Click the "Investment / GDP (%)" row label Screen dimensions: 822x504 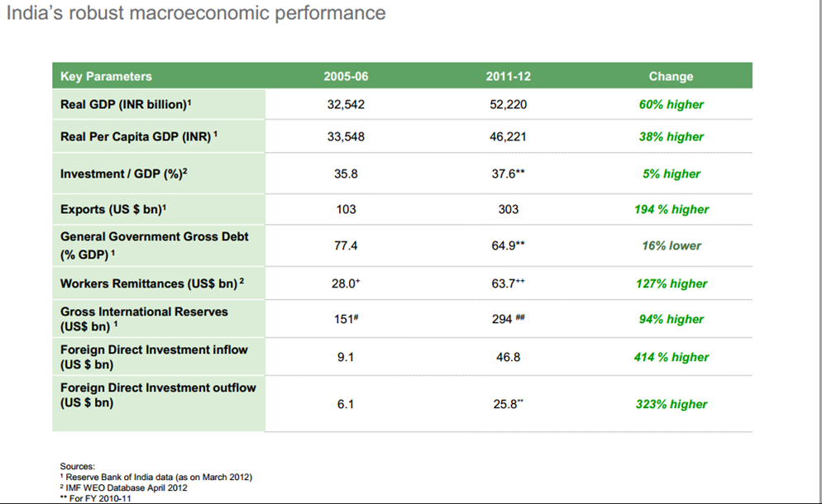coord(124,174)
